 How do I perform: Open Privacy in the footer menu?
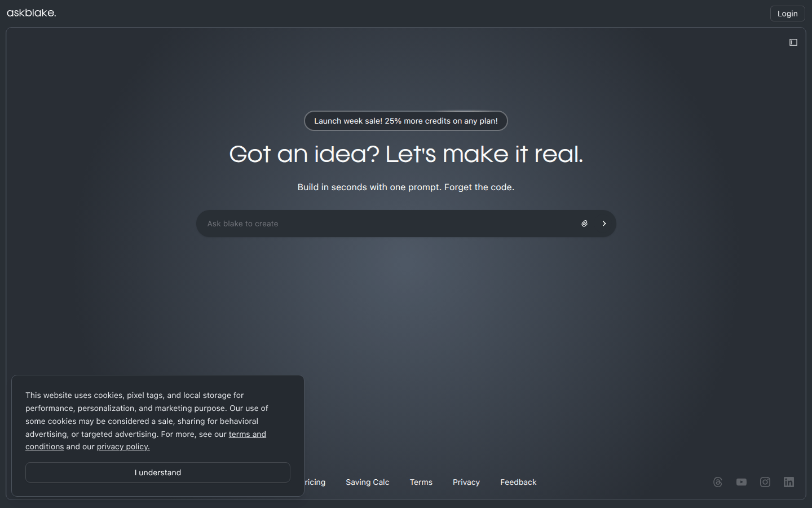point(466,482)
